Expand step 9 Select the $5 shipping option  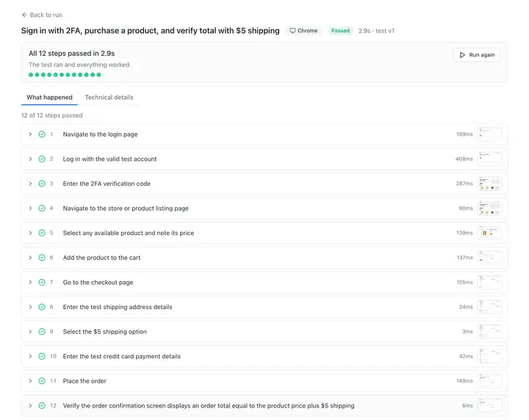[x=30, y=332]
